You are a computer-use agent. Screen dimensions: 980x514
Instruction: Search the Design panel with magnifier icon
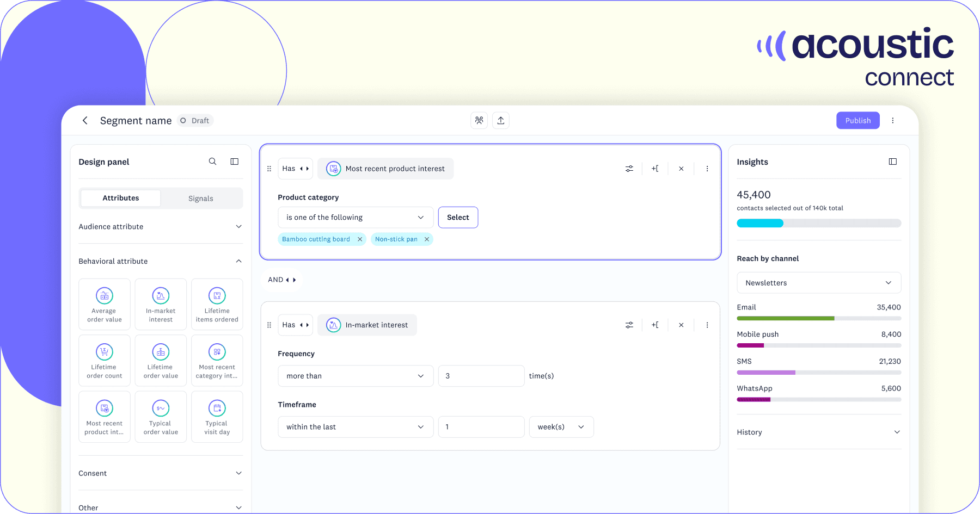[212, 162]
